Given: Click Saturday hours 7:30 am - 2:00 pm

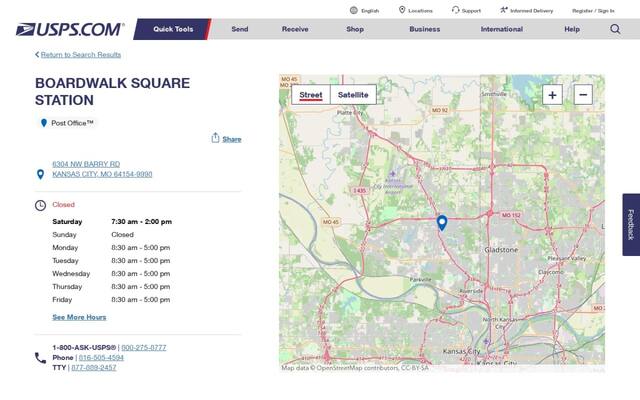Looking at the screenshot, I should (x=141, y=222).
